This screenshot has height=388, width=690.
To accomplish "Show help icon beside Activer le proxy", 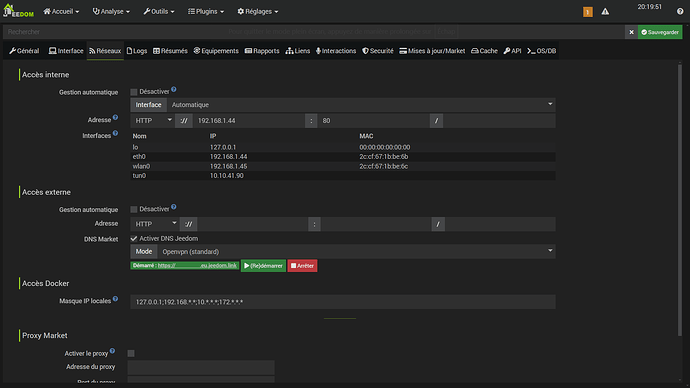I will [112, 351].
